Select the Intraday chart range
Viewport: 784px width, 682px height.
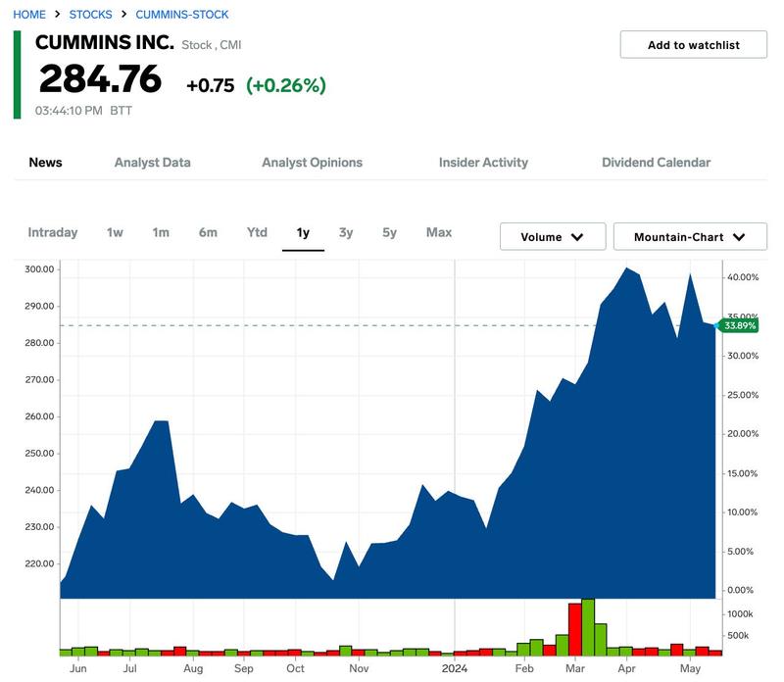(x=53, y=232)
